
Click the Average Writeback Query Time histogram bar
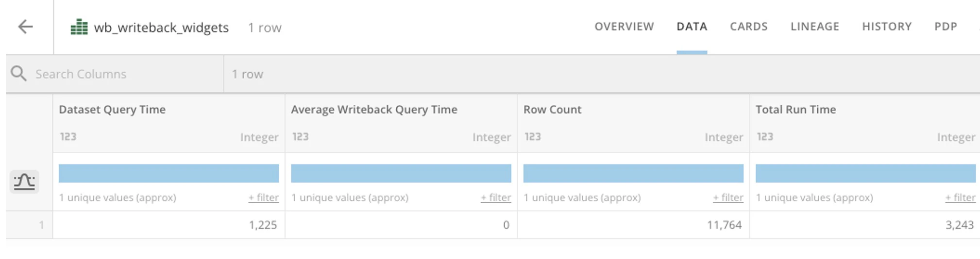click(401, 173)
